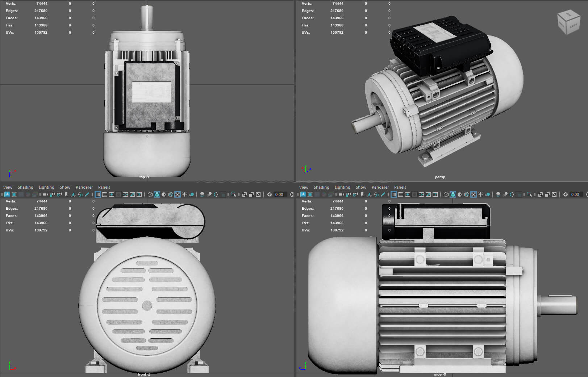Click Motion Blur icon in front panel toolbar

point(209,194)
